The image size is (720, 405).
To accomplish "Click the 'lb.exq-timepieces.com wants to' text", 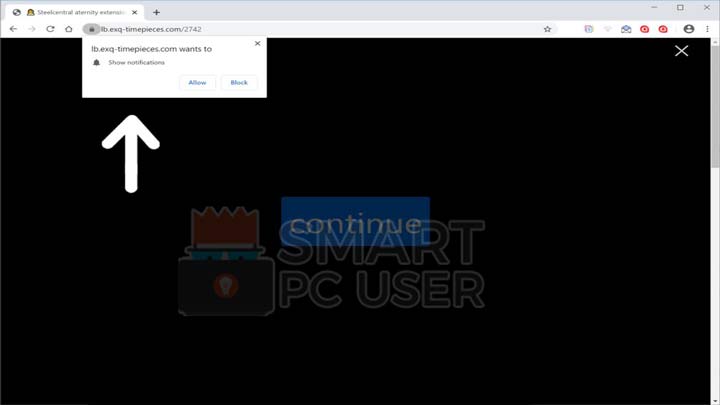I will (152, 49).
